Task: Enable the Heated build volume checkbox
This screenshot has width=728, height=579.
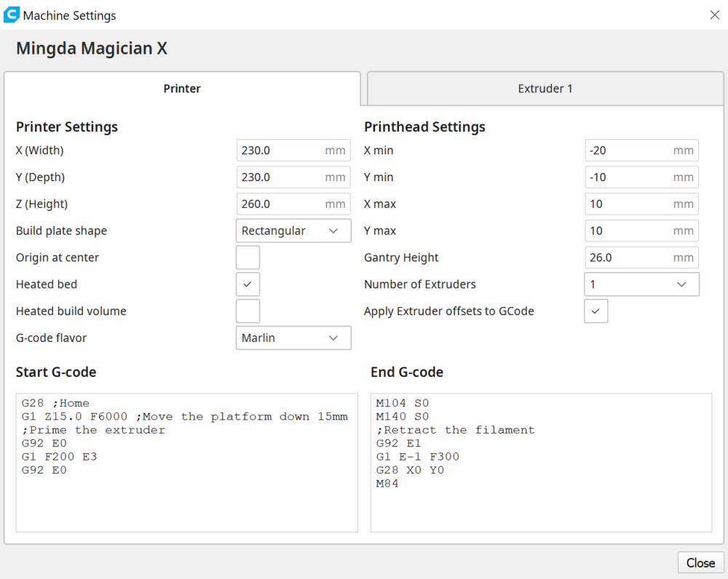Action: coord(248,311)
